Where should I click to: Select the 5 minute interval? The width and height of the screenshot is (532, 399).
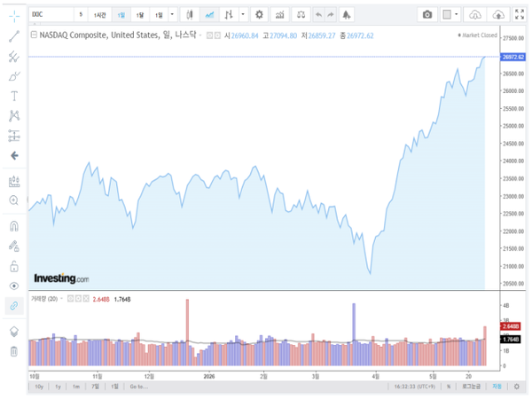click(x=81, y=14)
